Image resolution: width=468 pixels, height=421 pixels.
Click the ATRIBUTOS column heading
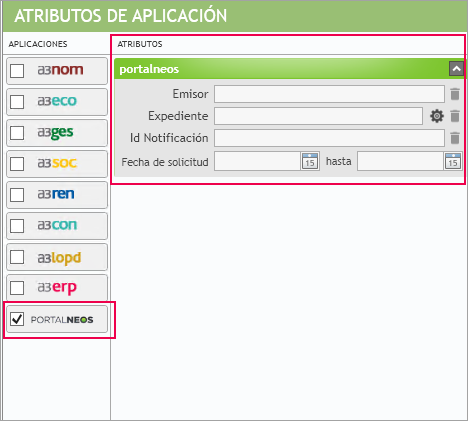coord(140,44)
